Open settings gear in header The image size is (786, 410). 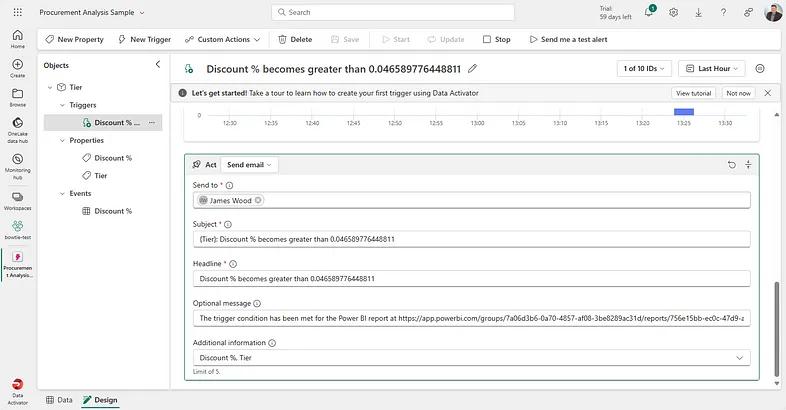point(673,13)
